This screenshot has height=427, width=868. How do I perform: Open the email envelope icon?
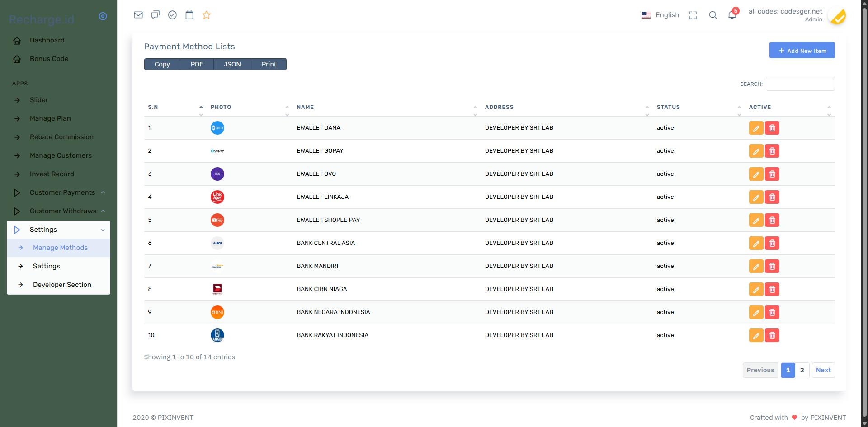tap(138, 15)
